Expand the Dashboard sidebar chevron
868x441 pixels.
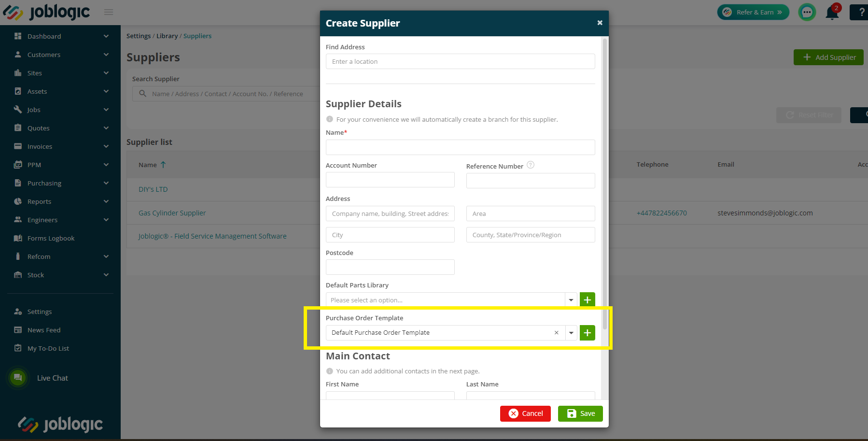pos(106,36)
